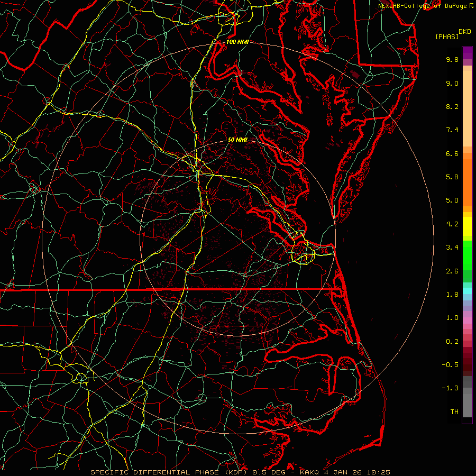Click the 5.8 scale value
Screen dimensions: 476x476
pos(452,177)
